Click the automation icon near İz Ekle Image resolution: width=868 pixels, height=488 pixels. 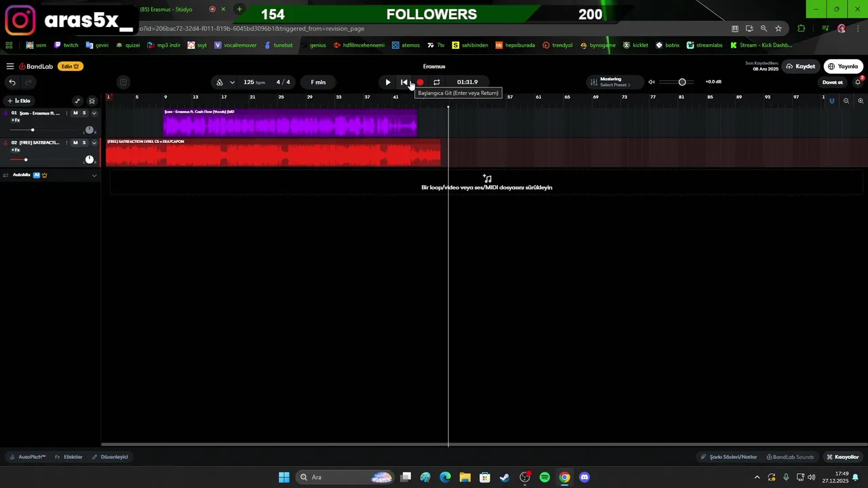point(77,100)
